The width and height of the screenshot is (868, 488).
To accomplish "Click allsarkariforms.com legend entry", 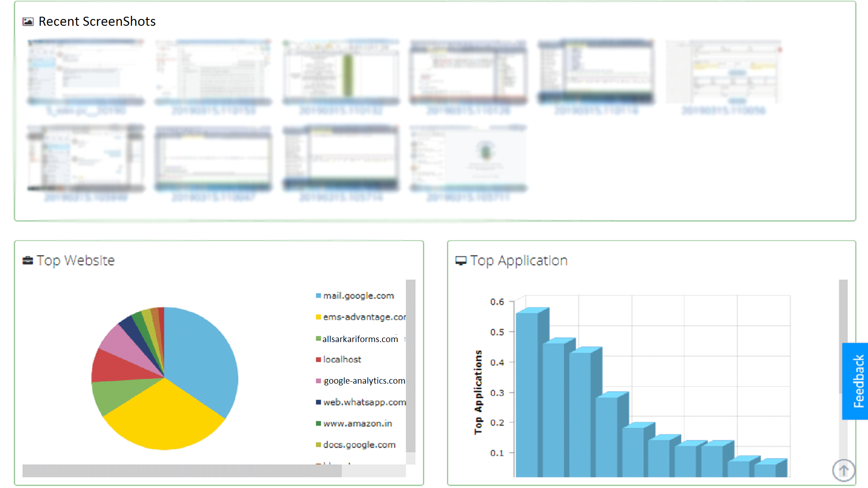I will click(360, 339).
